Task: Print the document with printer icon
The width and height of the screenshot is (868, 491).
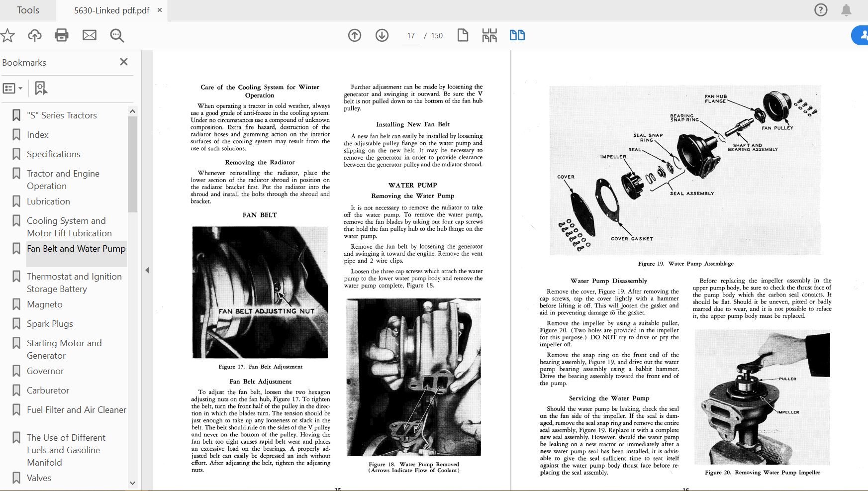Action: [62, 35]
